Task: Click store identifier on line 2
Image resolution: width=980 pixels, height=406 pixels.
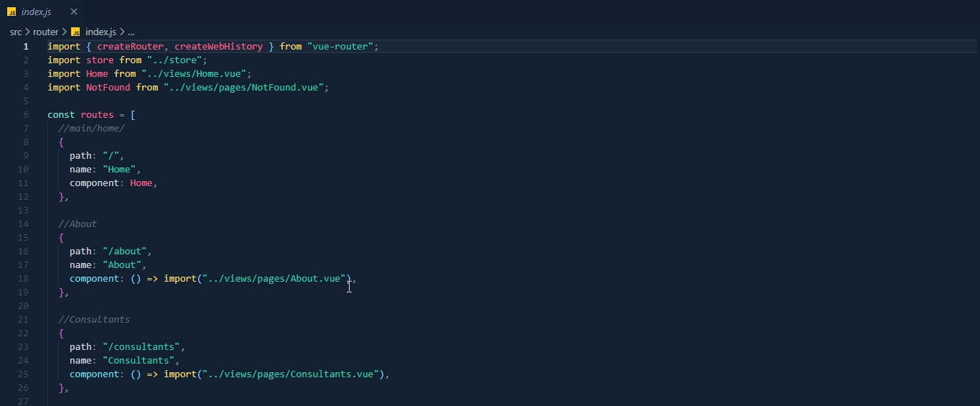Action: coord(100,60)
